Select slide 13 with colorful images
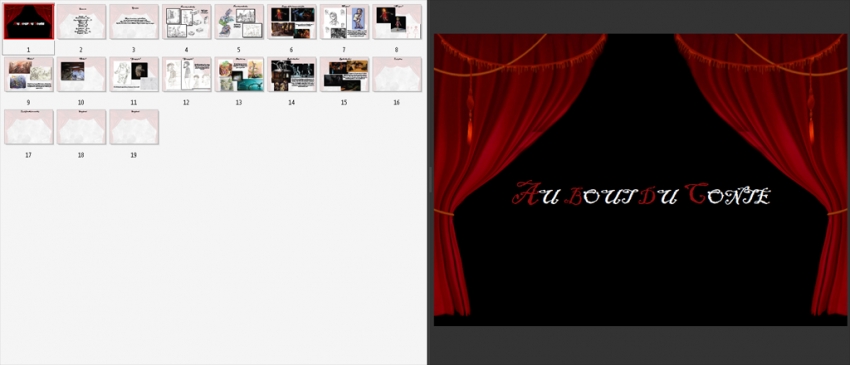 (239, 74)
